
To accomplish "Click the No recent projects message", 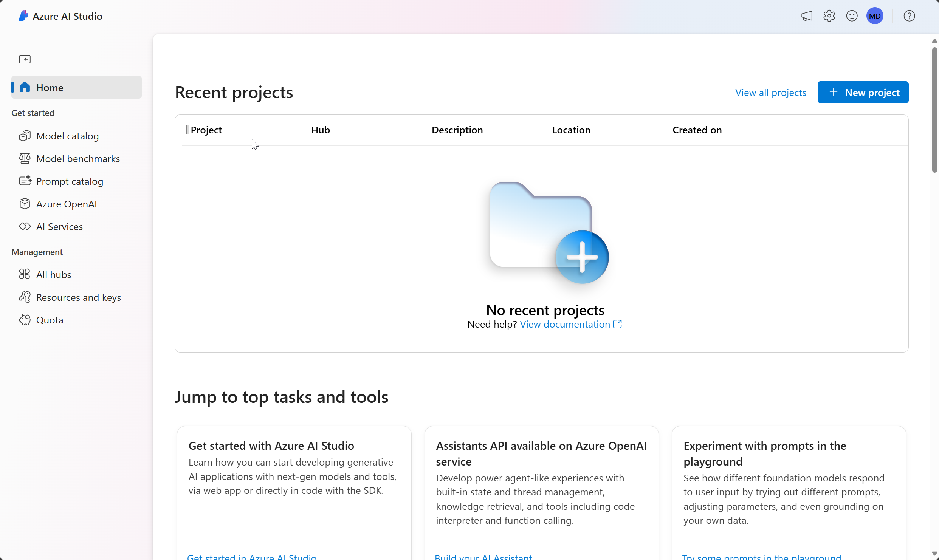I will point(545,310).
